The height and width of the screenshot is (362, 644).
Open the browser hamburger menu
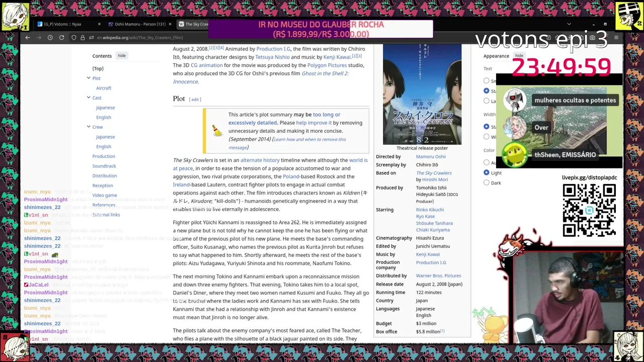(x=616, y=38)
